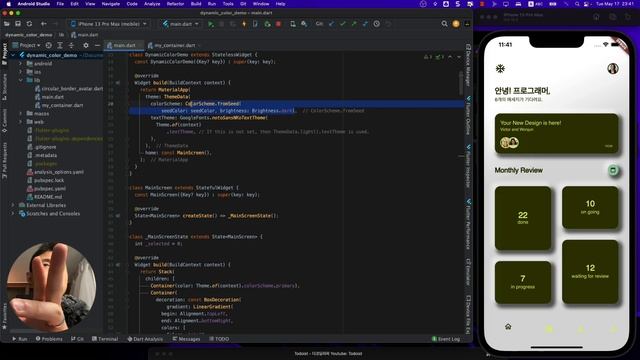Screen dimensions: 640x360
Task: Click the macOS Spotlight search icon in menu bar
Action: coord(577,4)
